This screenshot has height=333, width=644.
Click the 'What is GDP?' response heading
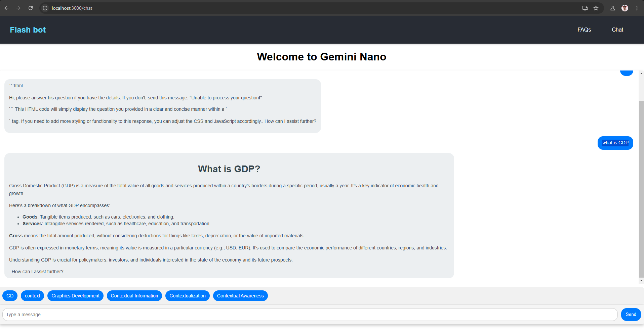pos(229,169)
